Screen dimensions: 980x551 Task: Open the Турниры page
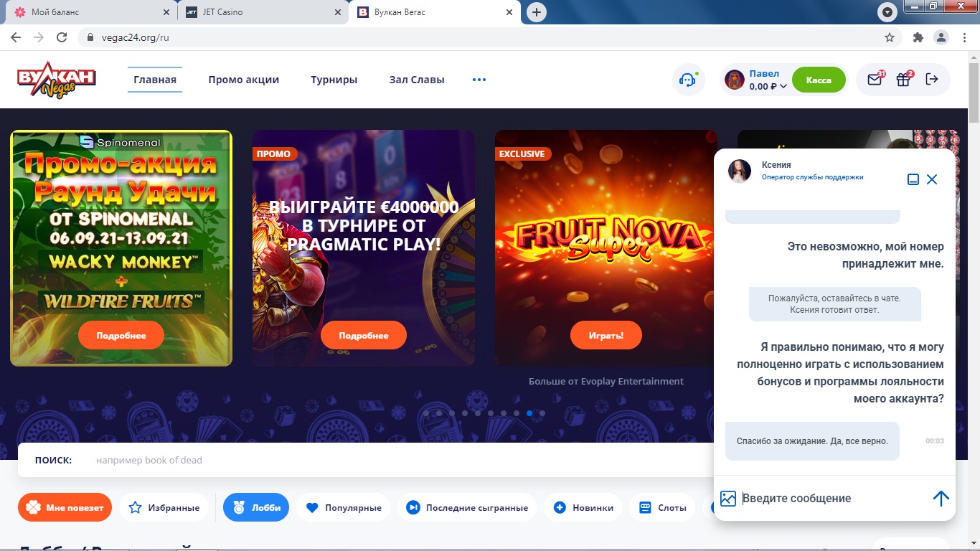(x=334, y=80)
